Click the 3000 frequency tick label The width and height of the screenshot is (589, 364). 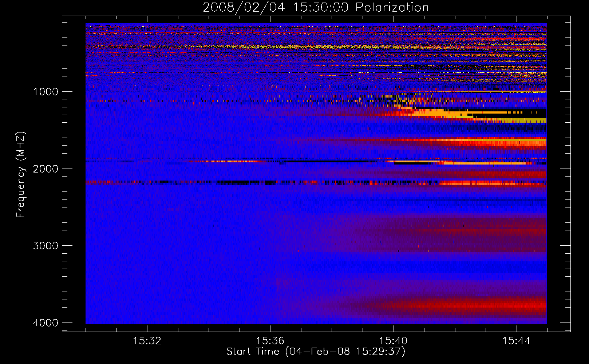click(46, 245)
